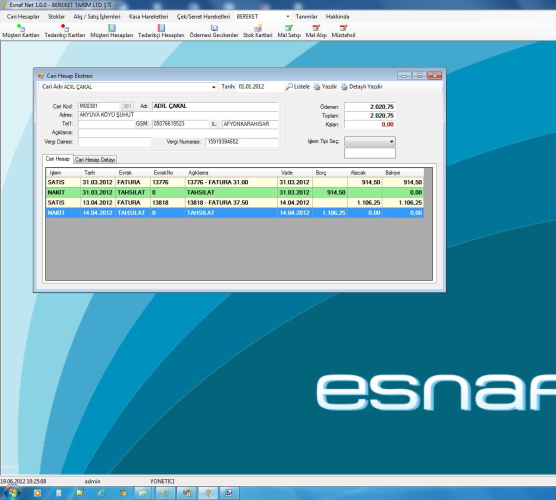Click YONETICI in status bar

point(162,481)
